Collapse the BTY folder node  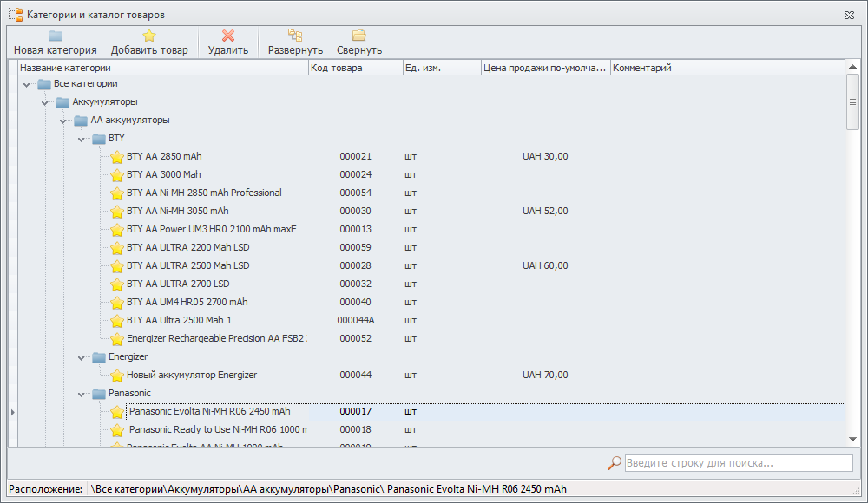pos(82,139)
